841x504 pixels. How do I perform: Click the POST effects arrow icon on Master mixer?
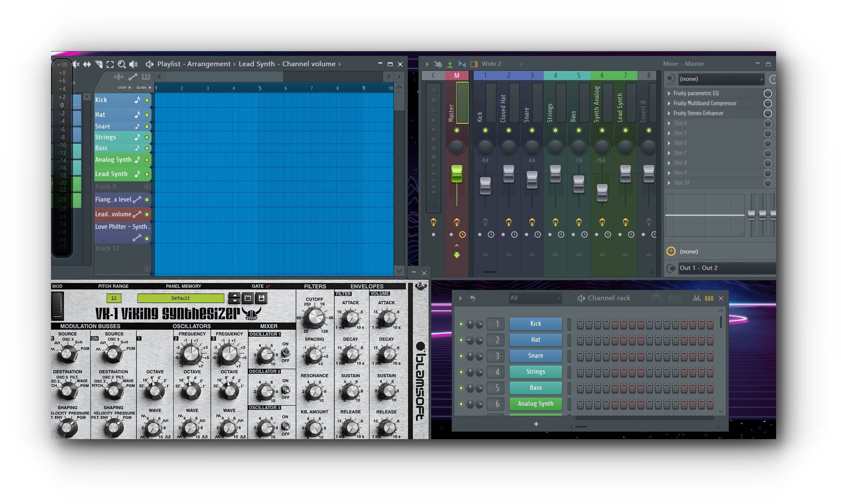click(x=670, y=79)
